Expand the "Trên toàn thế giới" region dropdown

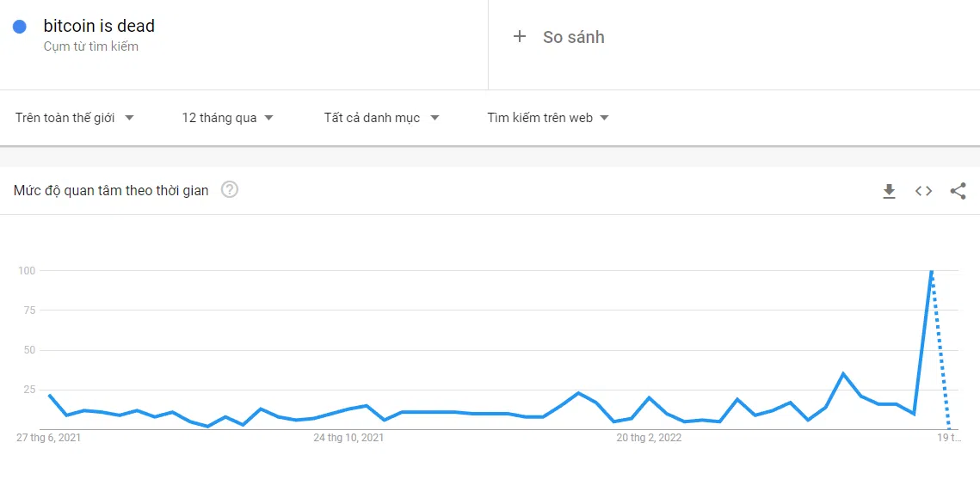point(75,118)
